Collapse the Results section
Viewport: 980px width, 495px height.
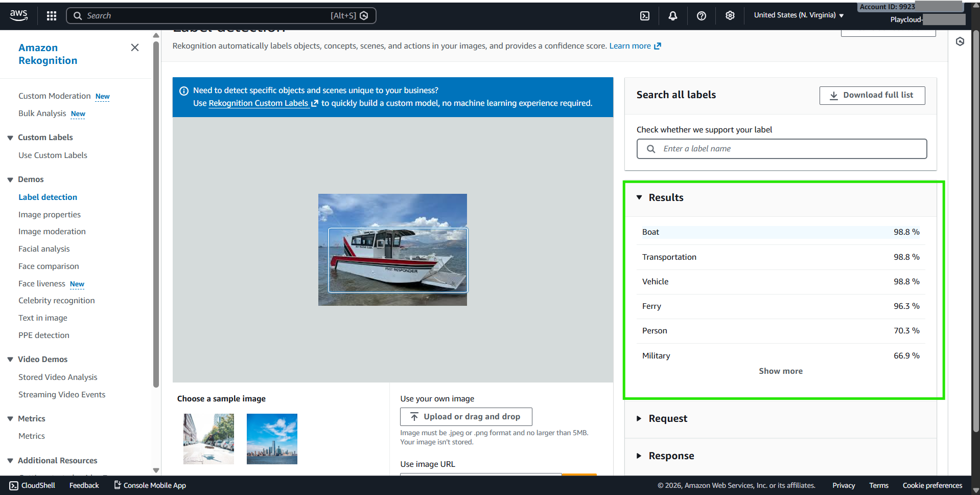[639, 197]
